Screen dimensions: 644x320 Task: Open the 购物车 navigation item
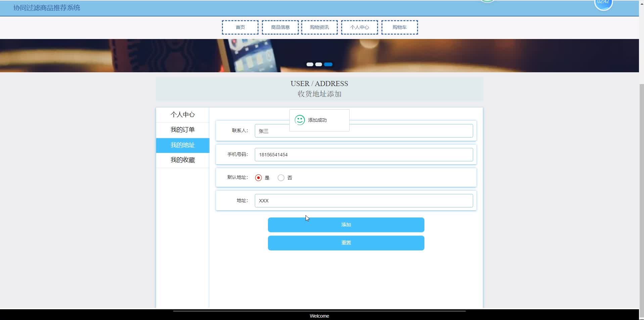point(399,27)
